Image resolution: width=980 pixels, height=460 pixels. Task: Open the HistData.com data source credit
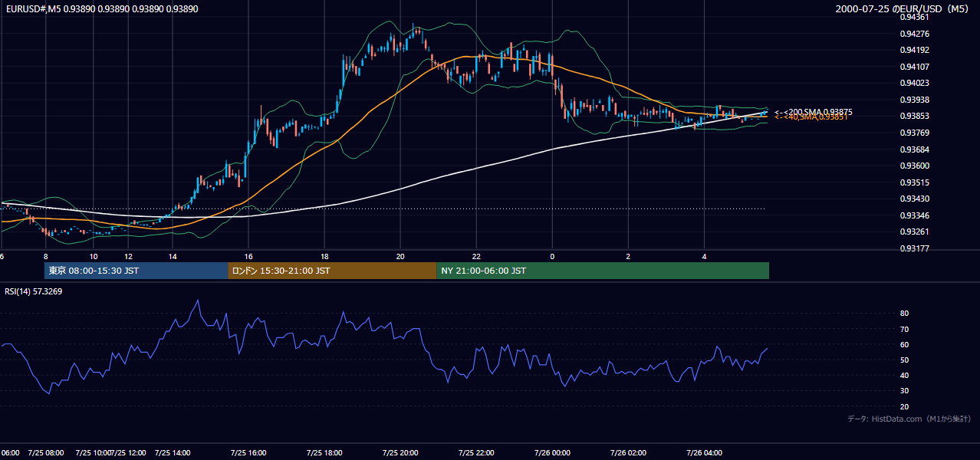pyautogui.click(x=909, y=419)
